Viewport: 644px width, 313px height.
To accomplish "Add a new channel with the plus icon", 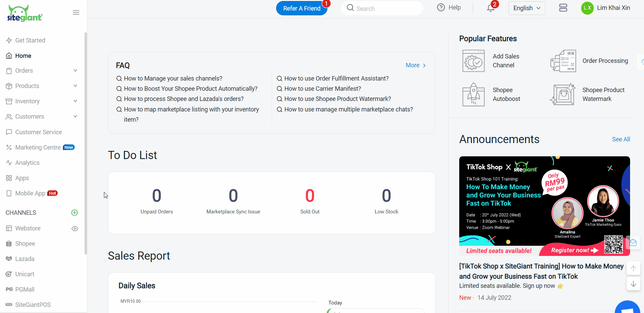I will (x=75, y=213).
